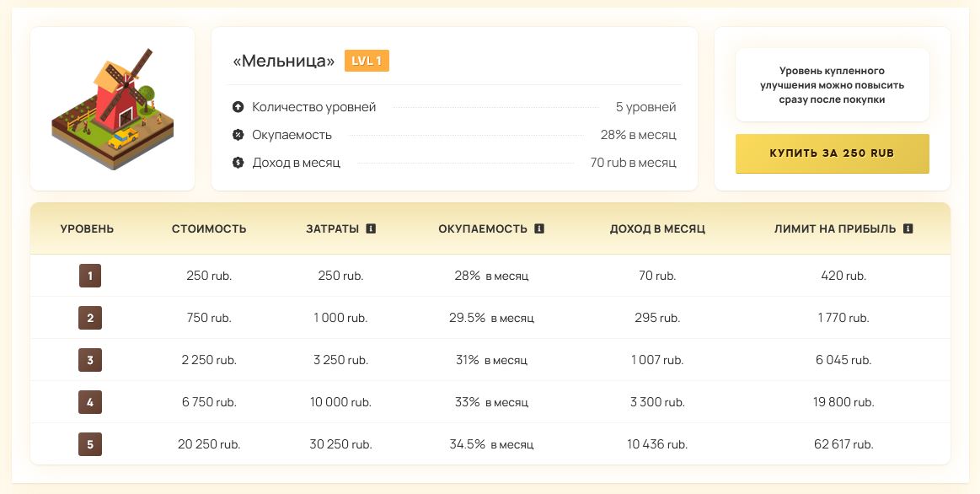This screenshot has width=980, height=494.
Task: Click the СТОИМОСТЬ column header
Action: coord(209,228)
